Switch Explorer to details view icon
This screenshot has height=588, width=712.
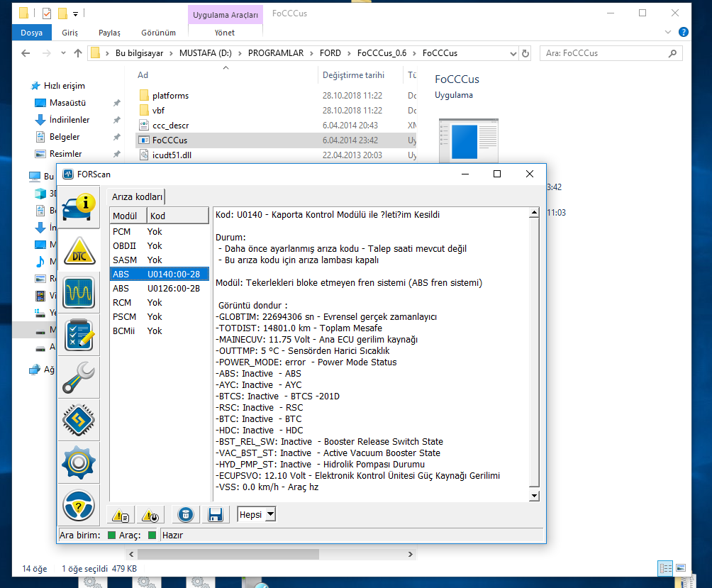[665, 568]
